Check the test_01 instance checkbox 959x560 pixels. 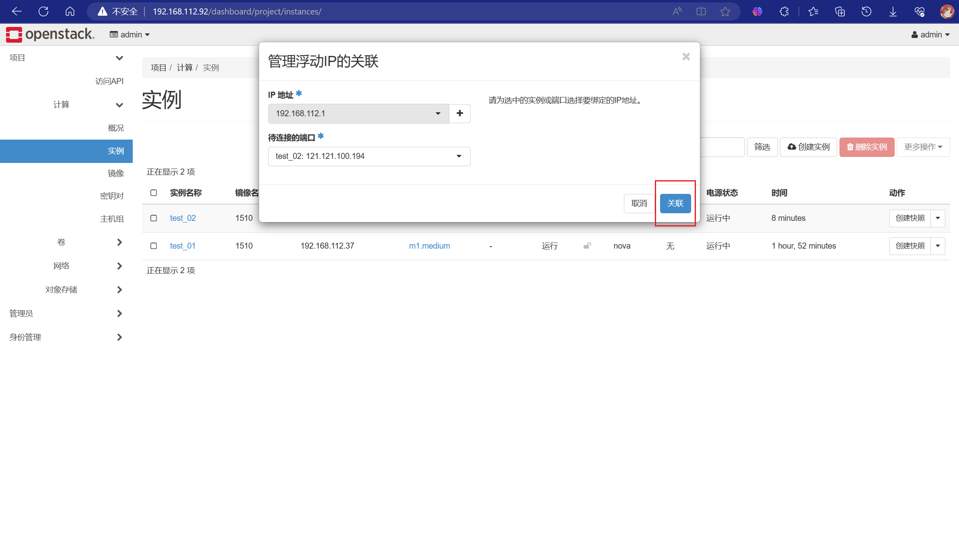pos(154,246)
